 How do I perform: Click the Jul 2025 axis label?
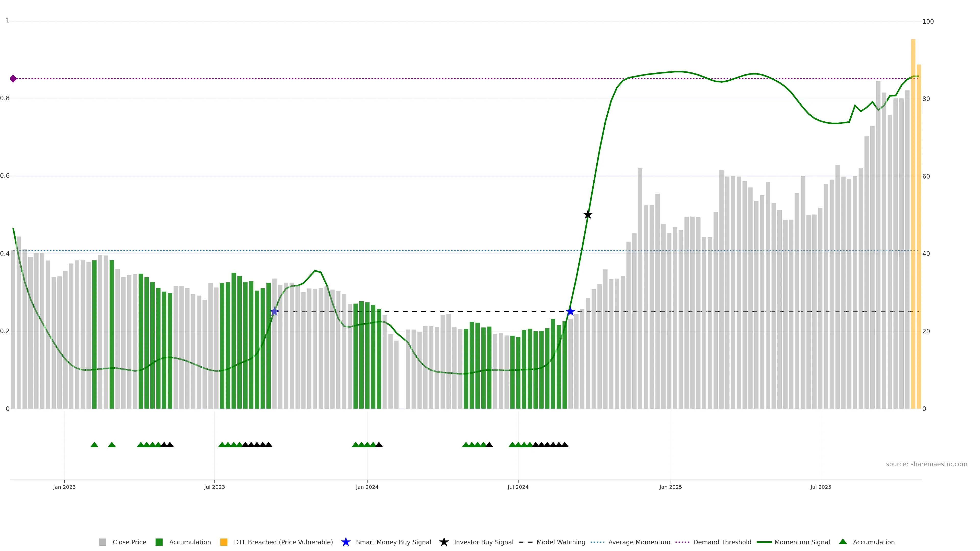tap(820, 487)
